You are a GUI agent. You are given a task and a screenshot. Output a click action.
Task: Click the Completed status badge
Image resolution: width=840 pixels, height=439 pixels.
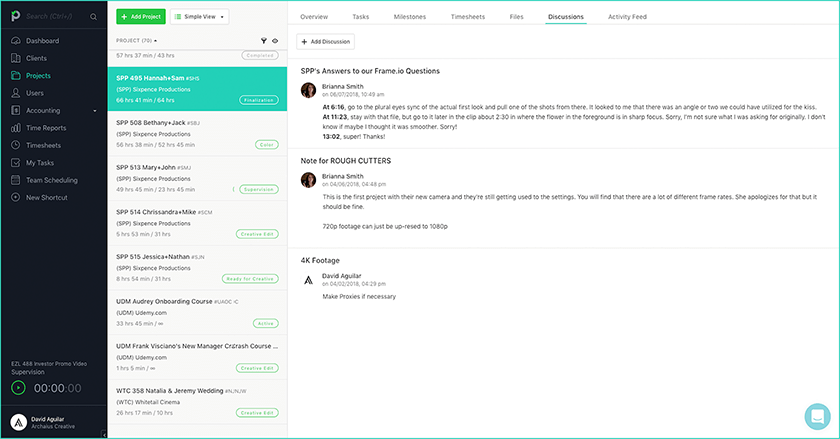click(260, 55)
